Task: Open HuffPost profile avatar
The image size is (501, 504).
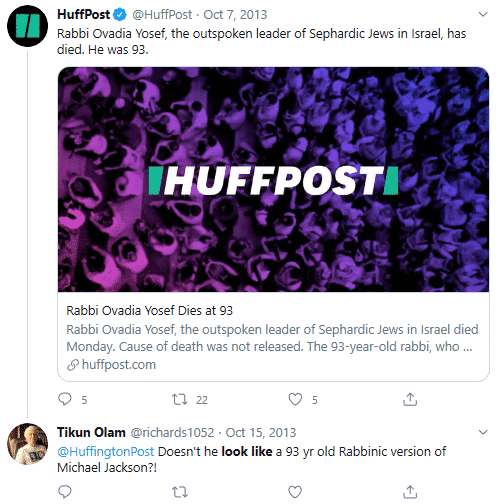Action: (x=27, y=26)
